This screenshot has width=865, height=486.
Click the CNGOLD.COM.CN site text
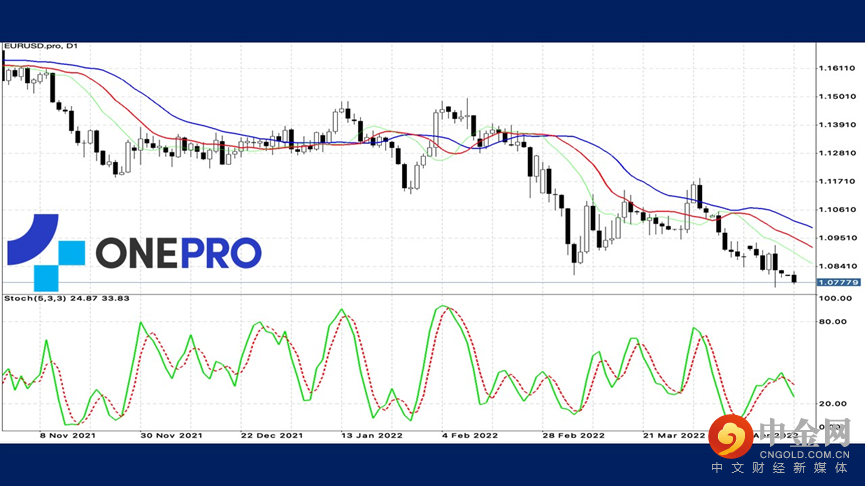click(x=804, y=455)
